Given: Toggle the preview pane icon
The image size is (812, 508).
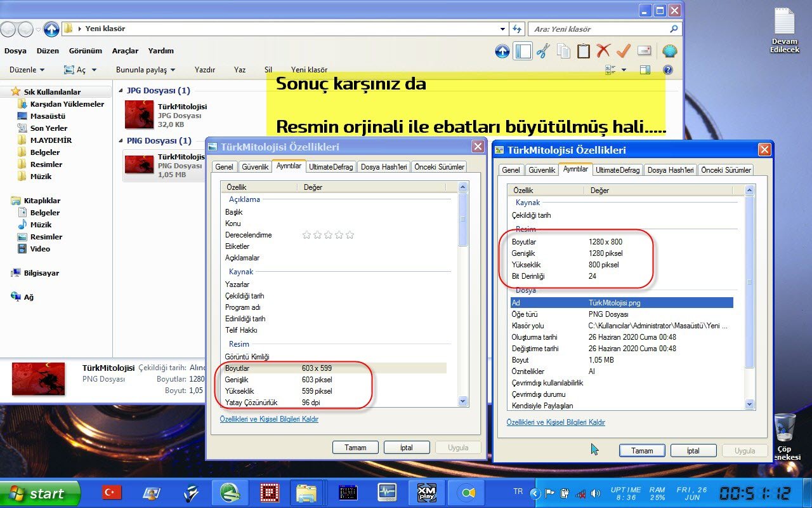Looking at the screenshot, I should coord(645,70).
